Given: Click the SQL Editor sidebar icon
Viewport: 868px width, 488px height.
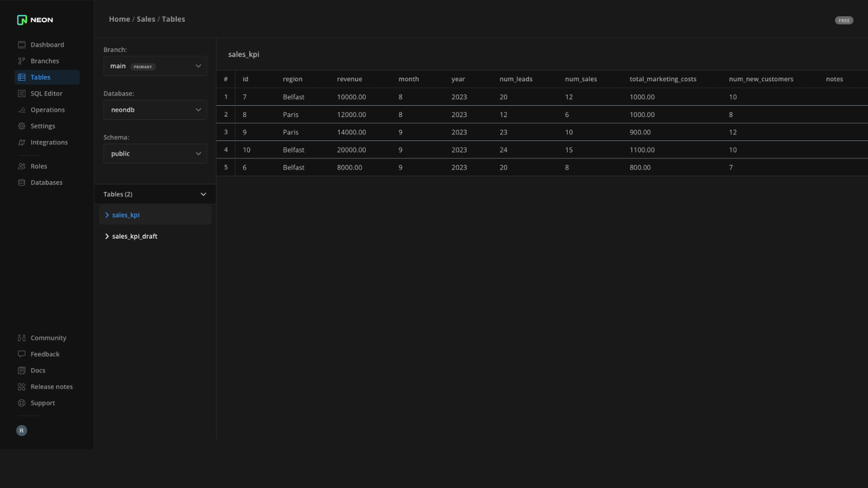Looking at the screenshot, I should 22,94.
